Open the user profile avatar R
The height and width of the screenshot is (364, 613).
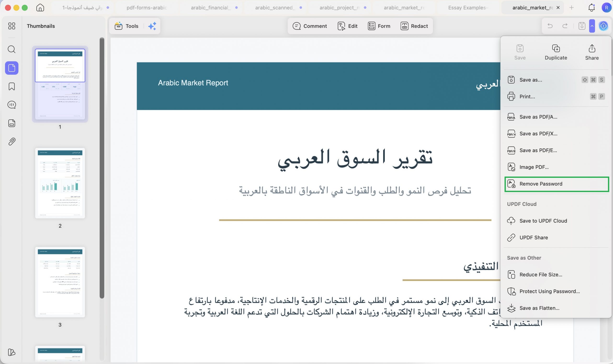(606, 8)
